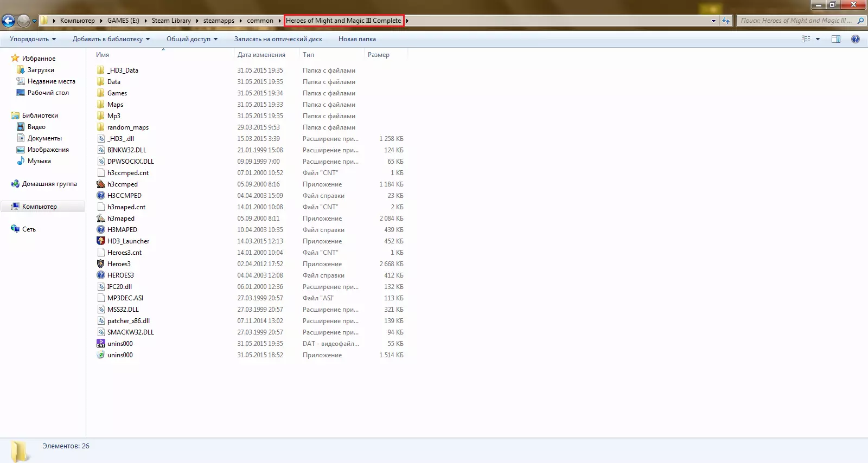
Task: Expand the arrow after common breadcrumb
Action: point(279,21)
